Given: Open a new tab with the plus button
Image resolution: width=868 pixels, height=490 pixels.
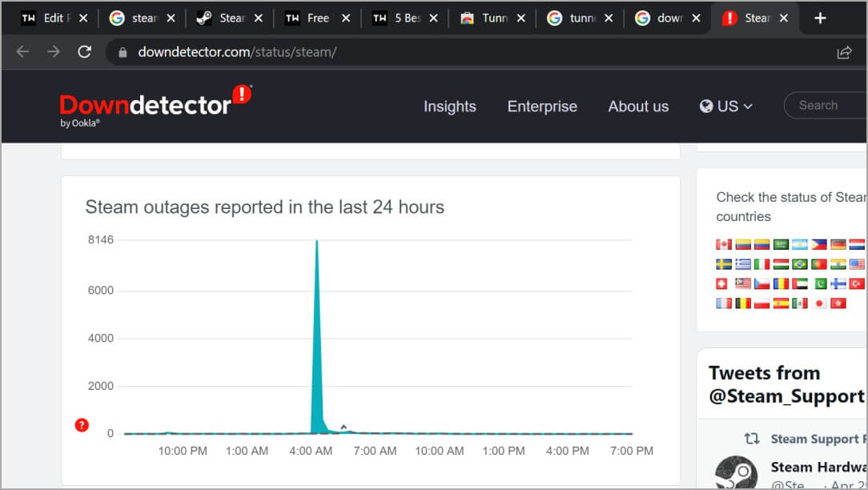Looking at the screenshot, I should click(x=820, y=18).
